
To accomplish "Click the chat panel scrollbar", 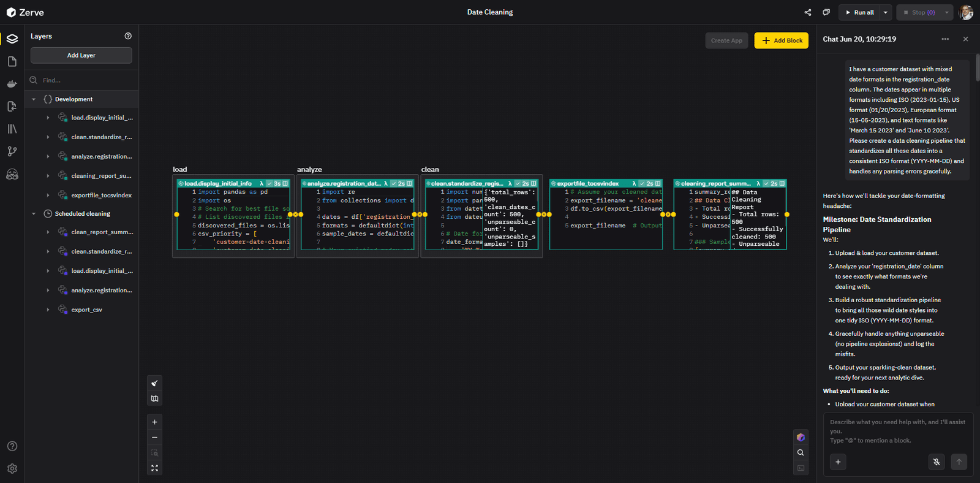I will pyautogui.click(x=978, y=67).
